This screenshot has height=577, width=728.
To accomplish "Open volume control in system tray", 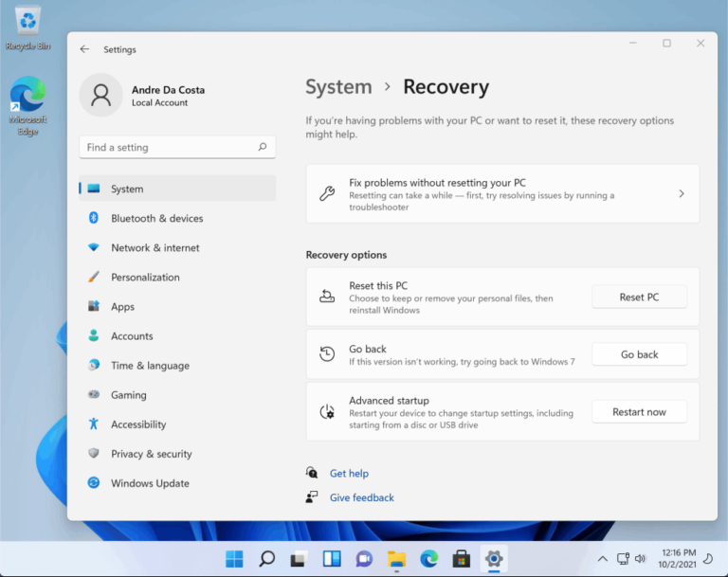I will tap(640, 558).
